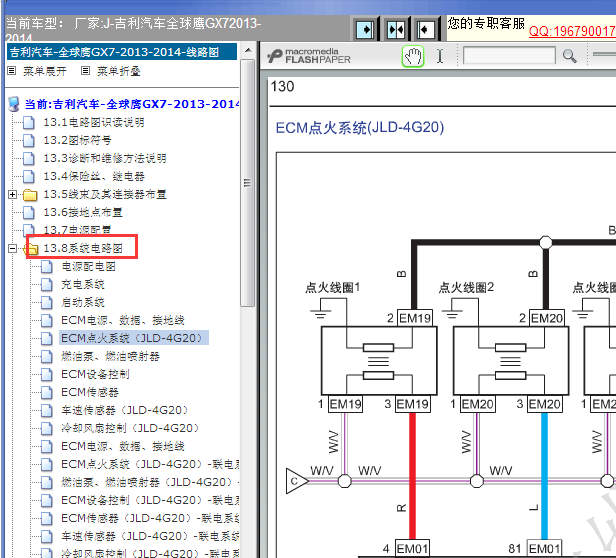Click the 点火线圈2 label in the diagram
The width and height of the screenshot is (616, 558).
pos(466,288)
